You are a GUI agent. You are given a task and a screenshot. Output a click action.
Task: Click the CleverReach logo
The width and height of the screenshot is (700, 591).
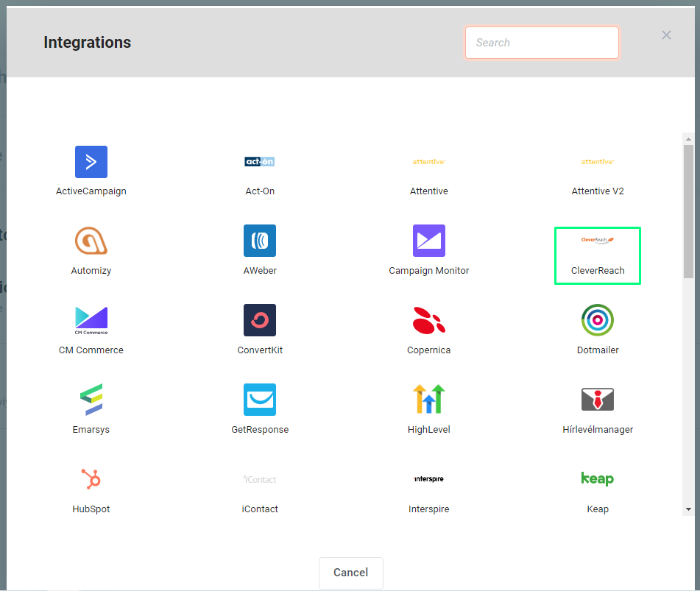pos(598,240)
